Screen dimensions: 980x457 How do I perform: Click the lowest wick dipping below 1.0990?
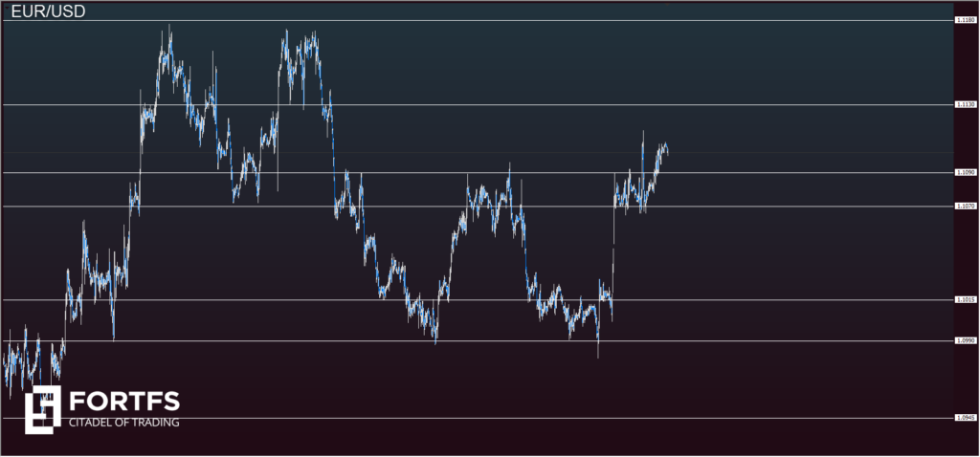pos(598,352)
